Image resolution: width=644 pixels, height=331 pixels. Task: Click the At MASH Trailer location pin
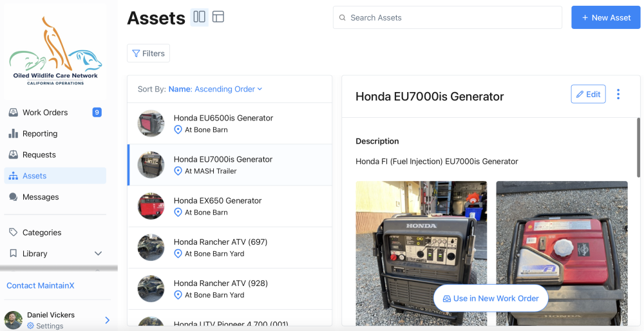178,171
